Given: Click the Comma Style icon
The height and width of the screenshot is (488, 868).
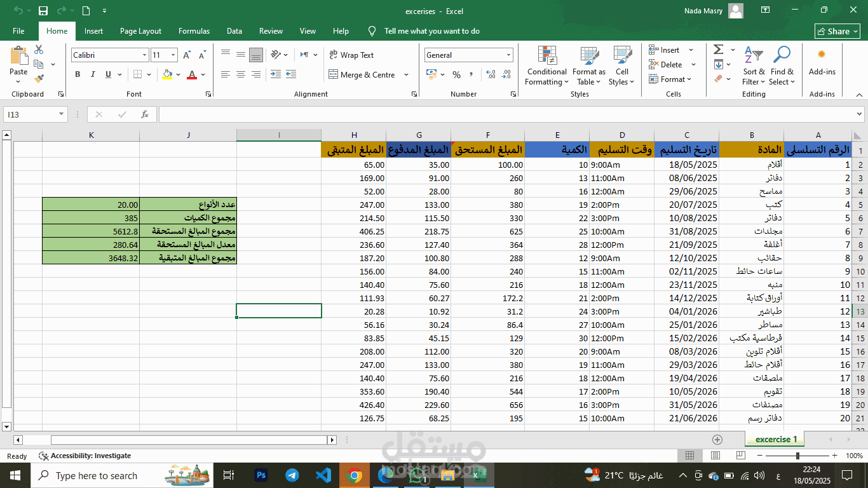Looking at the screenshot, I should 471,75.
